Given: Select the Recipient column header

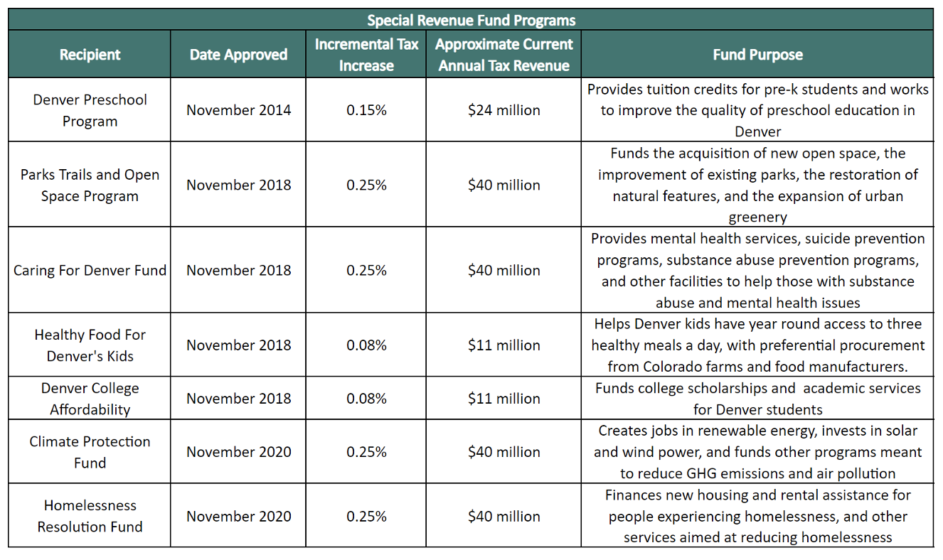Looking at the screenshot, I should [x=90, y=55].
